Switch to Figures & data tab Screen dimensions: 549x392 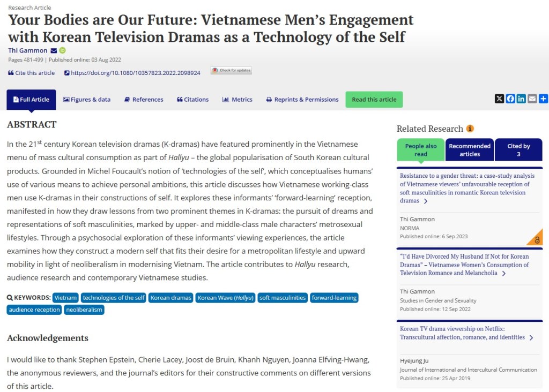tap(87, 100)
